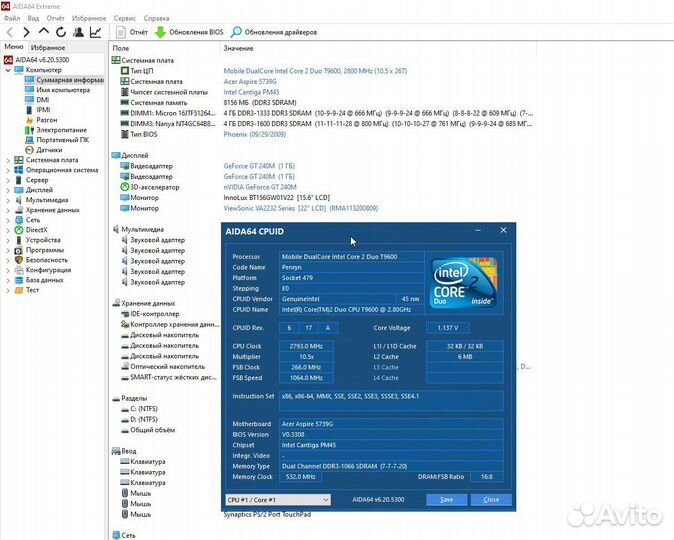Click the green Обновления BIOS download icon
This screenshot has width=674, height=540.
[x=160, y=32]
